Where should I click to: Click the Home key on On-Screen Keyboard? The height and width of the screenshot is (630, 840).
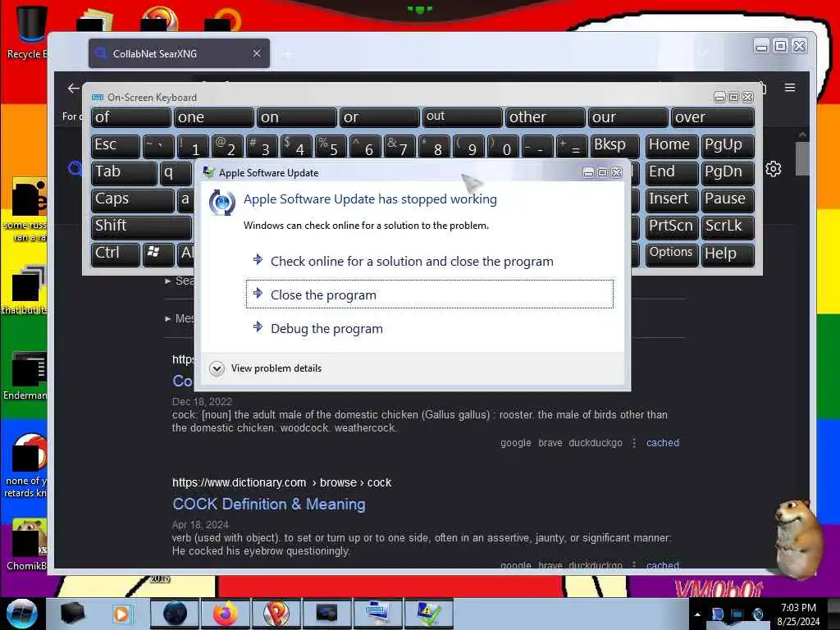point(672,145)
